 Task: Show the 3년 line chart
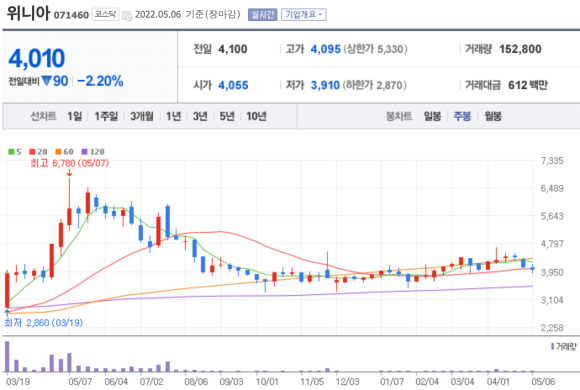200,117
